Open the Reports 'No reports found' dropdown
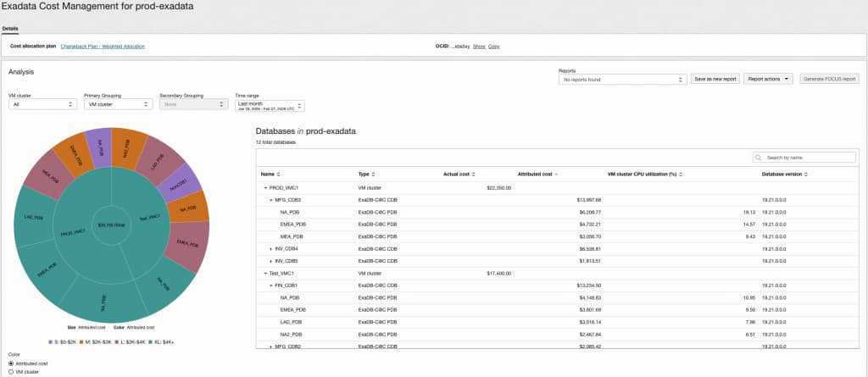Viewport: 868px width, 377px height. 623,80
